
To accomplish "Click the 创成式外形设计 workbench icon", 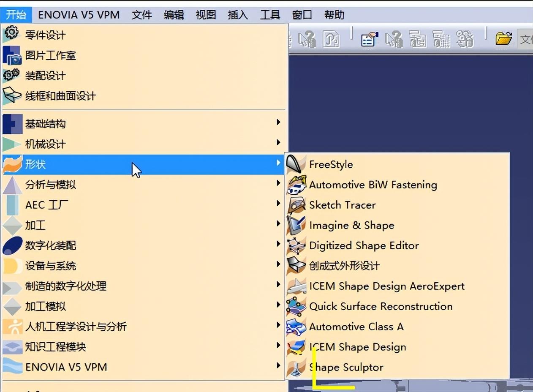I will [296, 266].
